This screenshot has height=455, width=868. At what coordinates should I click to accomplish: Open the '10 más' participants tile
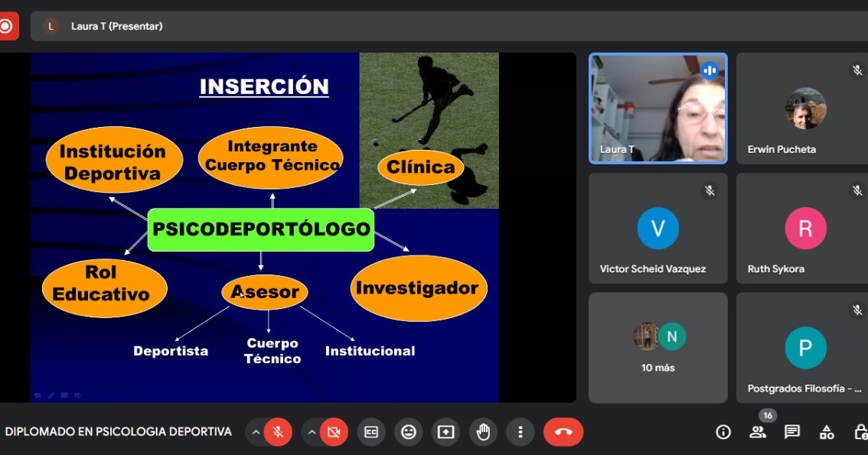658,347
